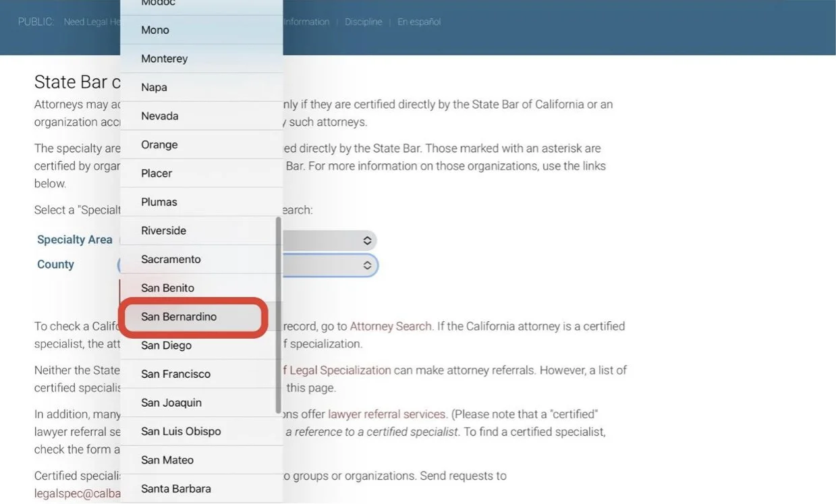Pick Orange in the dropdown list
Viewport: 836px width, 504px height.
[x=201, y=145]
